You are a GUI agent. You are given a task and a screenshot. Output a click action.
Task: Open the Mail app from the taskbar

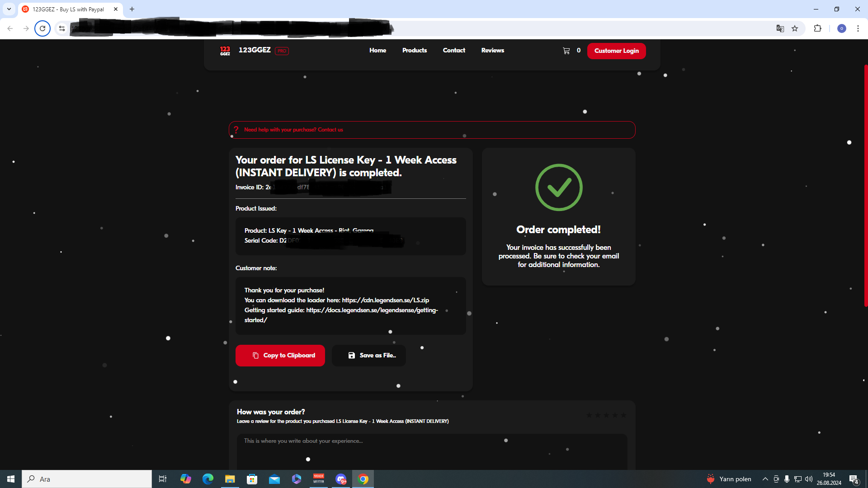click(x=274, y=479)
